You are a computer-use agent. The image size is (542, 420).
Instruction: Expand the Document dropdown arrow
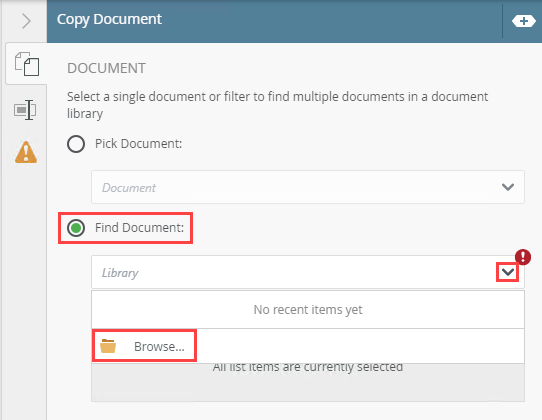coord(508,187)
